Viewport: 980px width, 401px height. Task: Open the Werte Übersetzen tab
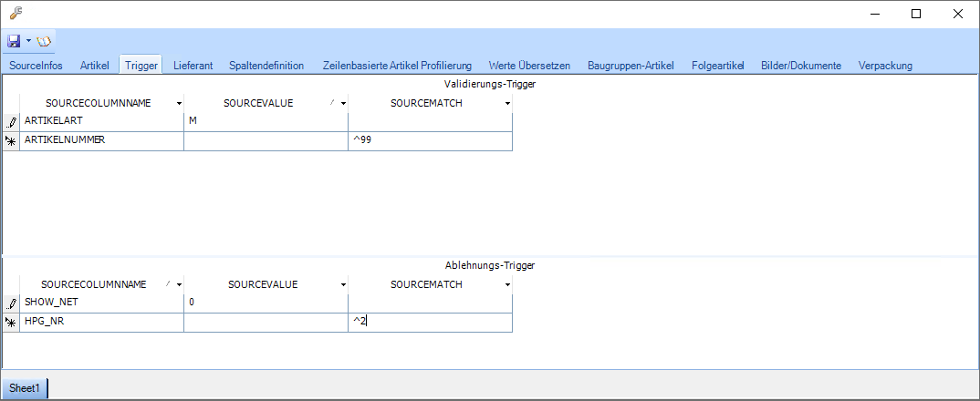(x=529, y=66)
